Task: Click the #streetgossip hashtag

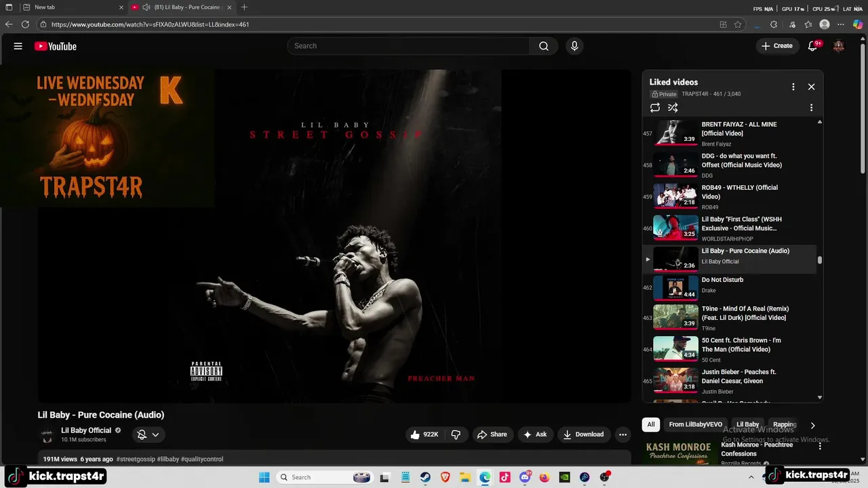Action: click(x=136, y=459)
